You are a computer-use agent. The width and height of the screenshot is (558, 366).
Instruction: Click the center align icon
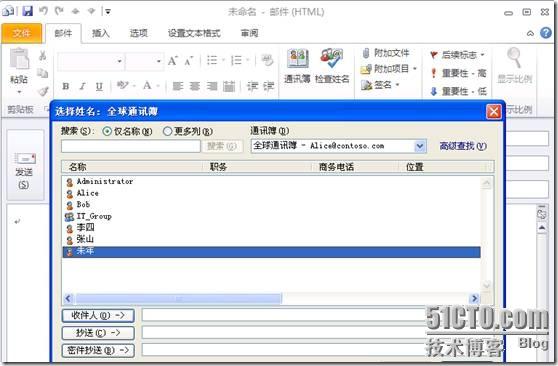tap(195, 86)
